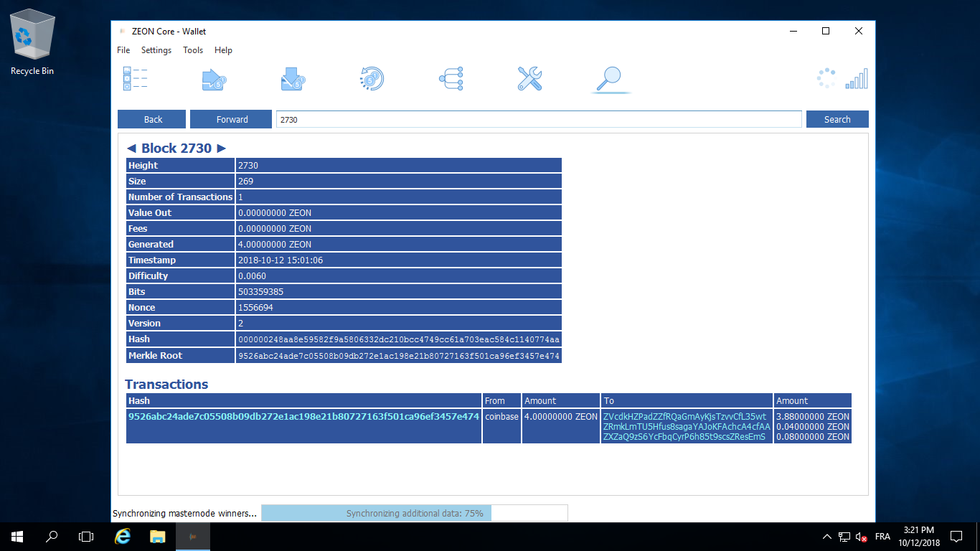Click the Back button
Image resolution: width=980 pixels, height=551 pixels.
coord(152,119)
